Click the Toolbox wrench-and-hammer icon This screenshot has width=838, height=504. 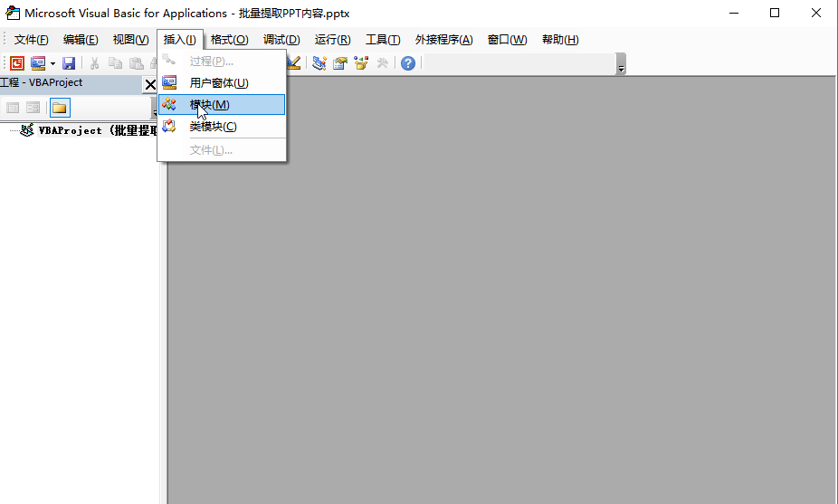(x=382, y=63)
